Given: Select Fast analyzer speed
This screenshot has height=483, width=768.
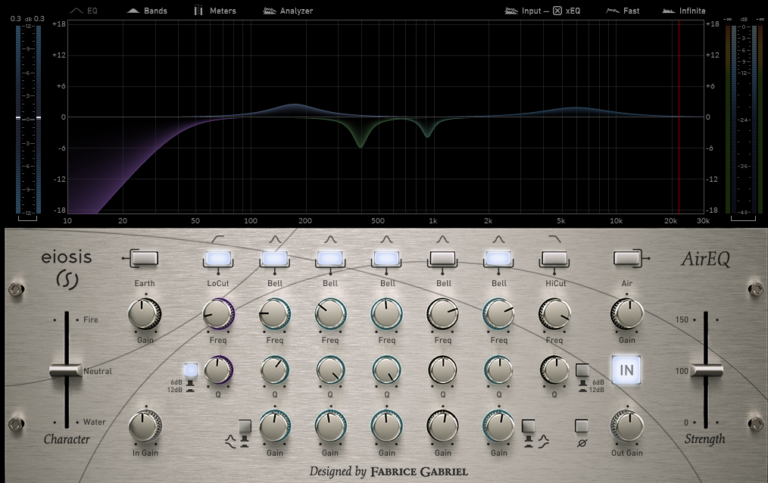Looking at the screenshot, I should coord(623,10).
